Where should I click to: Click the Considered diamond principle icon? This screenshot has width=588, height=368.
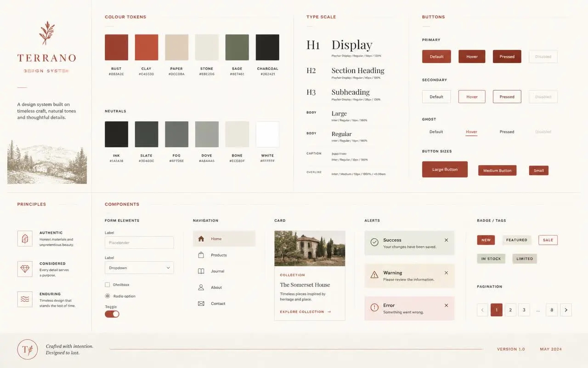[x=25, y=269]
